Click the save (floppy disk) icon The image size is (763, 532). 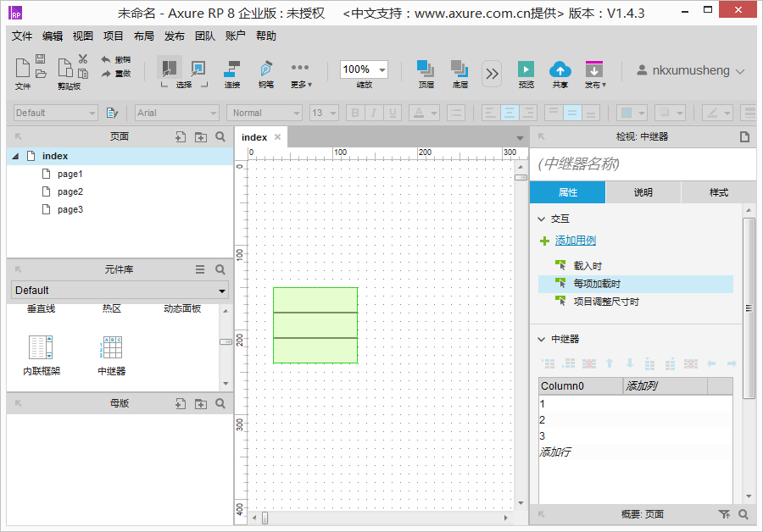pos(41,58)
